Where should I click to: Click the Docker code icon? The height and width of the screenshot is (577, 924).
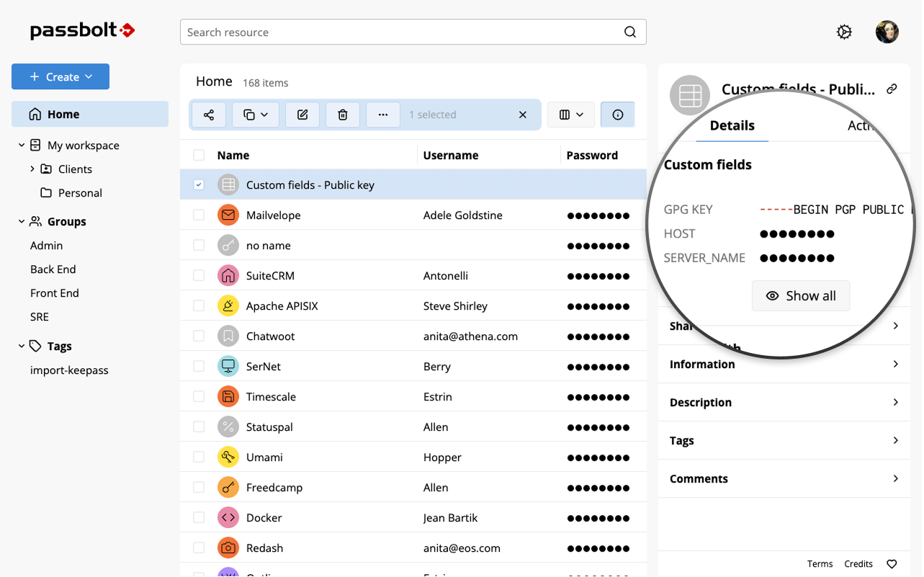(228, 517)
